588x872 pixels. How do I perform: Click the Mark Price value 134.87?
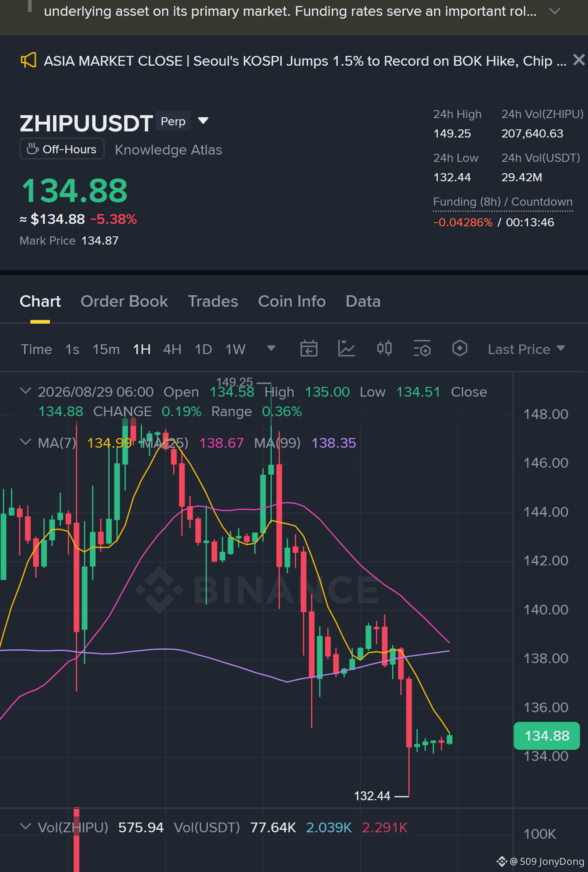pyautogui.click(x=100, y=241)
